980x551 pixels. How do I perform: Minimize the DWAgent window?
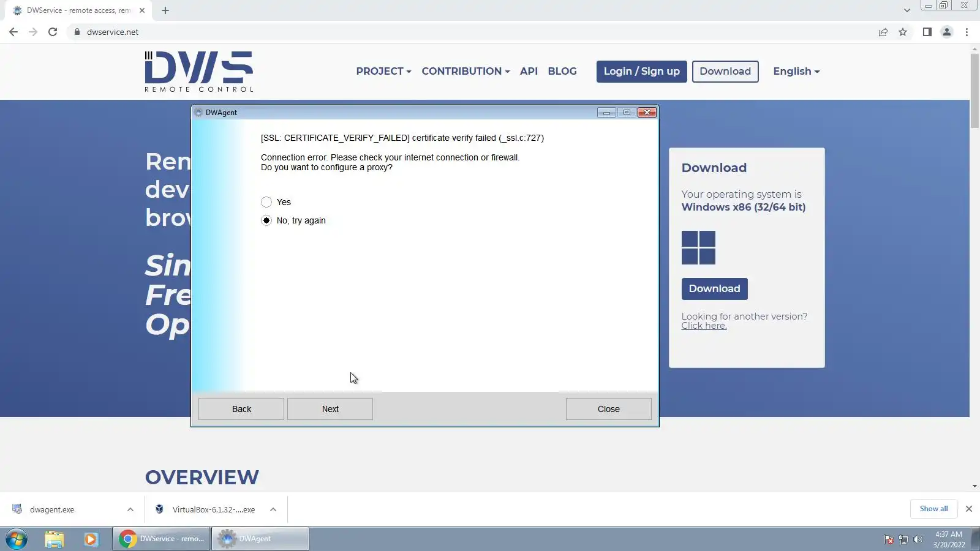pos(606,113)
